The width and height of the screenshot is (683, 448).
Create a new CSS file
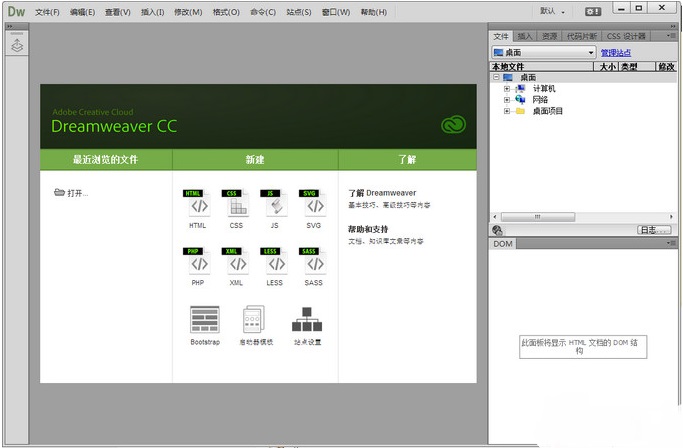237,205
